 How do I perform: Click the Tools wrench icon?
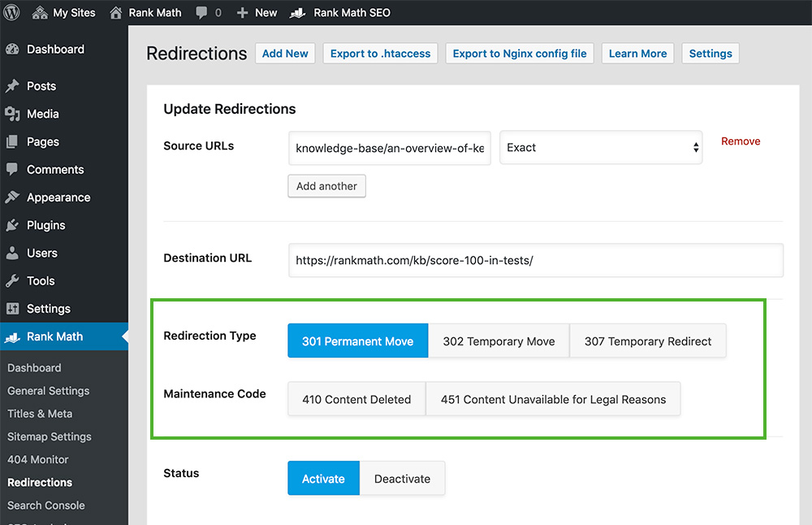[12, 280]
